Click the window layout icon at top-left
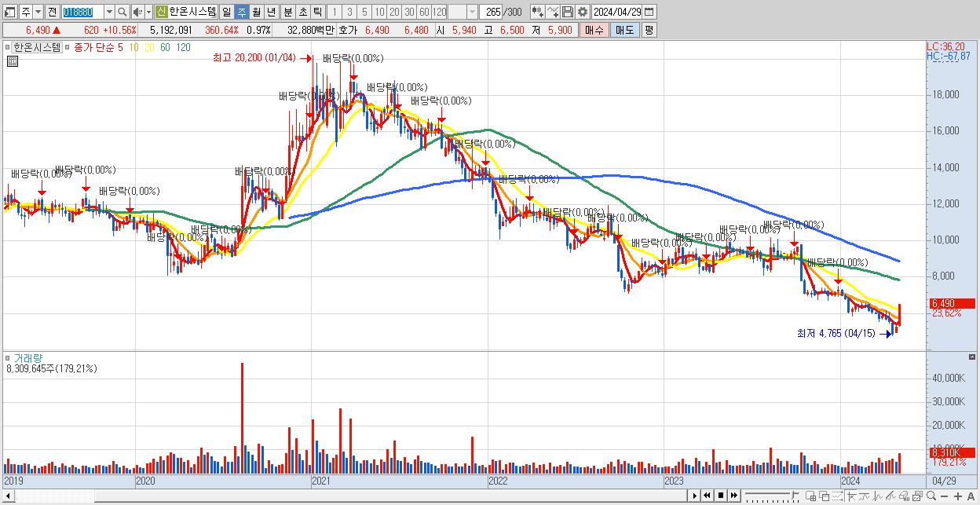This screenshot has width=980, height=505. click(9, 12)
